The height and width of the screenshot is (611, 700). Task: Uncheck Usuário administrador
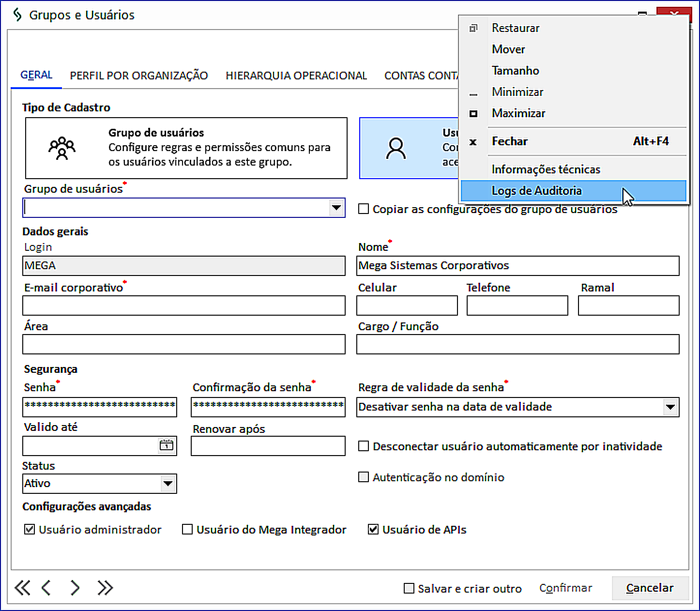click(x=30, y=529)
